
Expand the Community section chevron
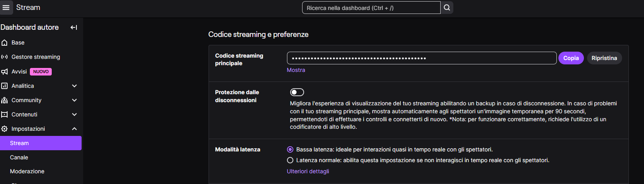point(74,100)
